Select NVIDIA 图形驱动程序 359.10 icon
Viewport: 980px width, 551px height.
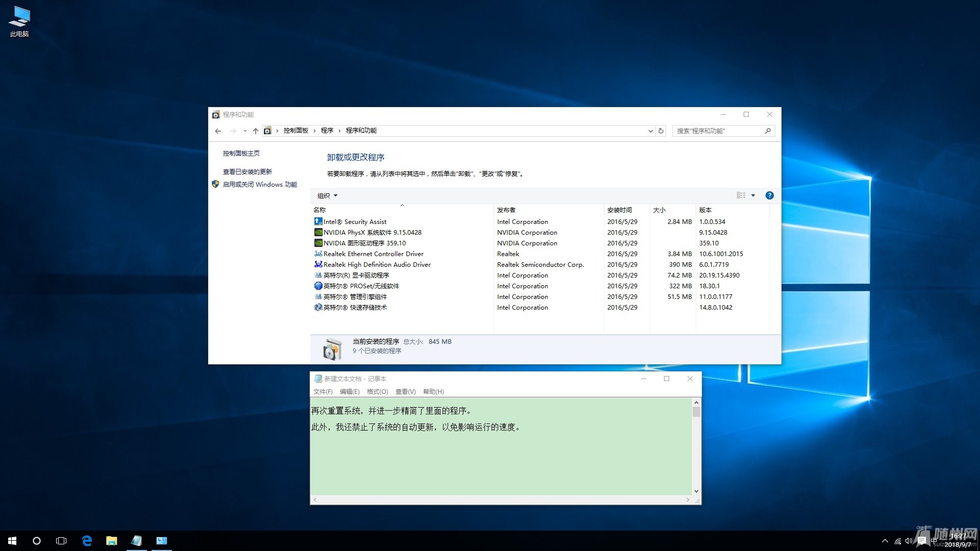click(x=318, y=243)
